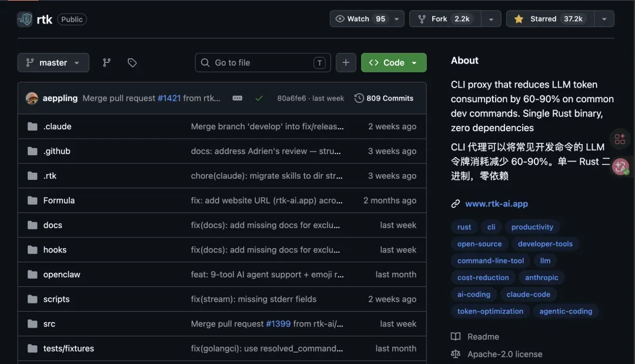
Task: Click the grid sparkle floating sidebar icon
Action: click(620, 139)
